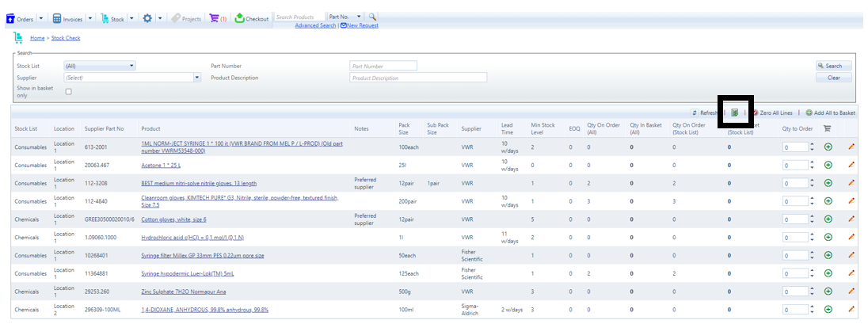Open the Stock menu
The height and width of the screenshot is (324, 868).
113,19
